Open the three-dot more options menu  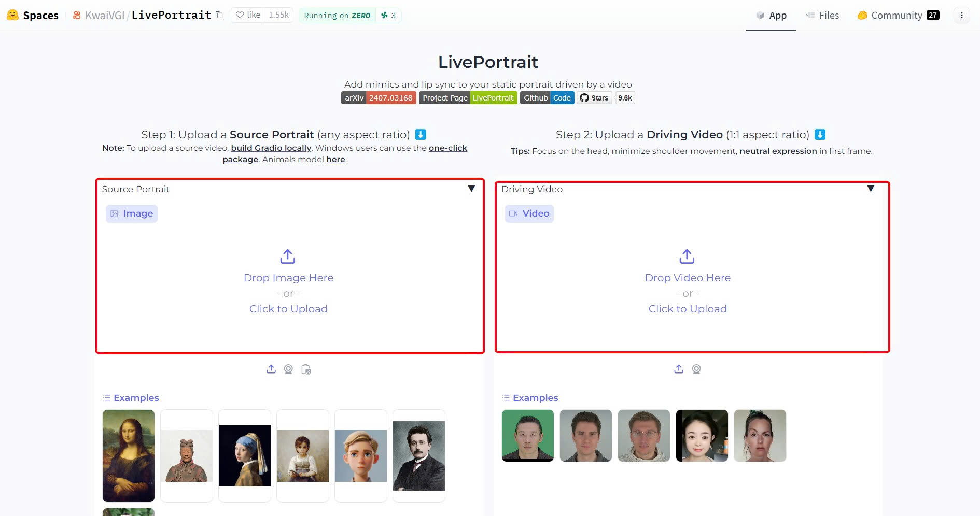[961, 16]
